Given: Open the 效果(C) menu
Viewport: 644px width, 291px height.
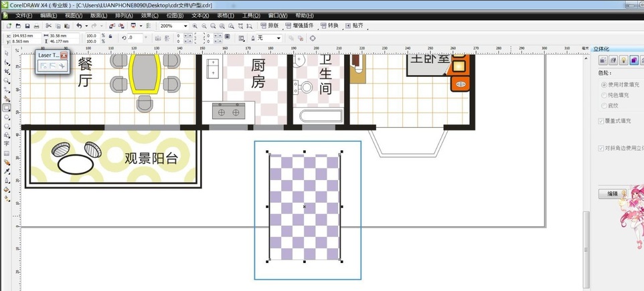Looking at the screenshot, I should pos(149,15).
